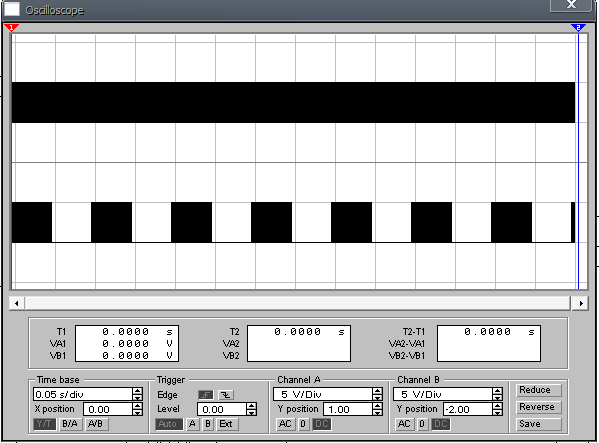599x443 pixels.
Task: Increase time base s/div value
Action: (x=138, y=391)
